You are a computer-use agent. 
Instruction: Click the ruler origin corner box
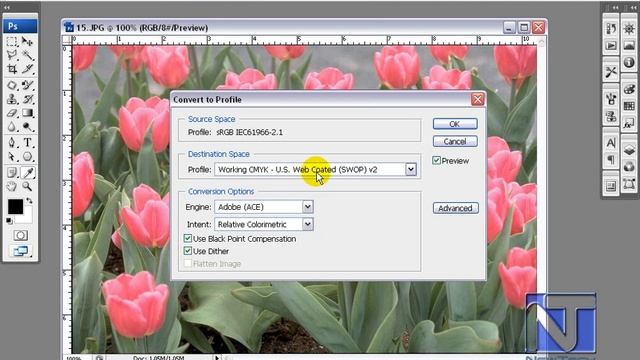click(x=66, y=40)
